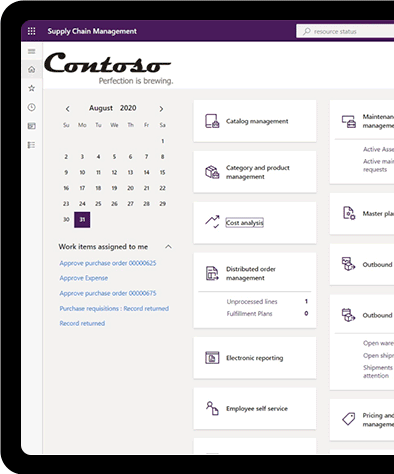
Task: Open the Cost analysis workspace
Action: click(x=245, y=223)
